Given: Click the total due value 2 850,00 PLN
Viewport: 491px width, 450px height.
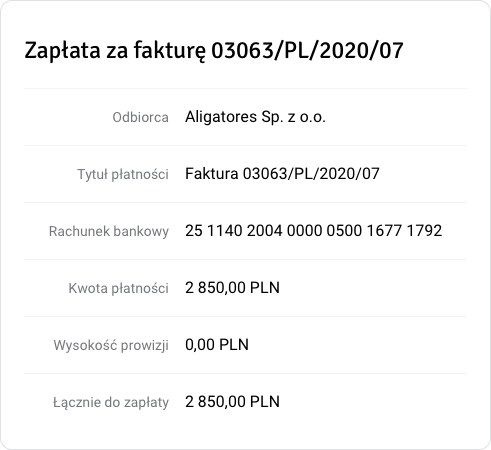Looking at the screenshot, I should [232, 402].
